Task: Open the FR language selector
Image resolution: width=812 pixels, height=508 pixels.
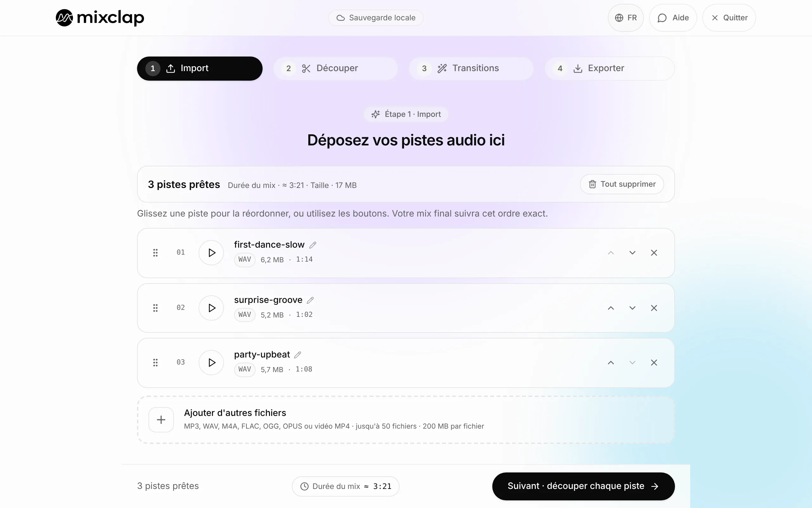Action: pos(626,18)
